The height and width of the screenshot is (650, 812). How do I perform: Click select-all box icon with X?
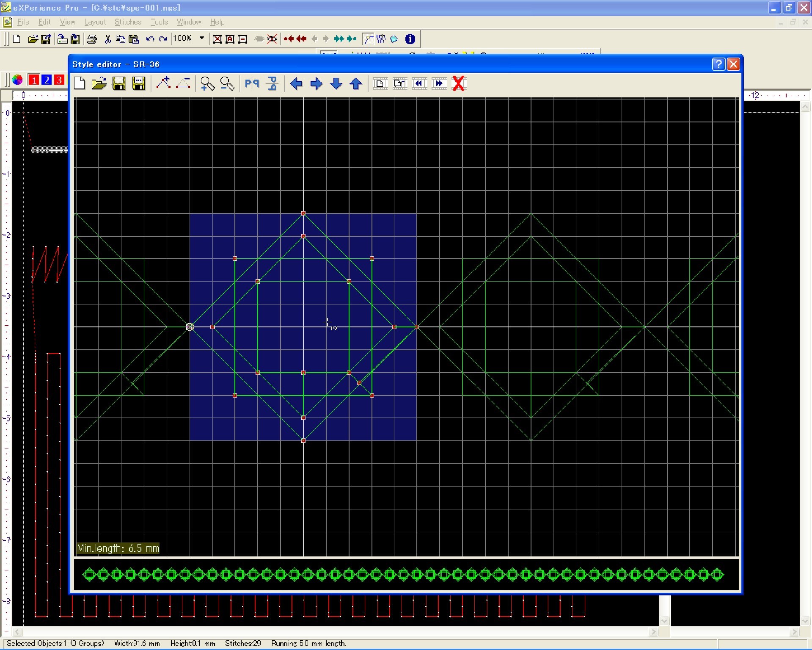[x=217, y=39]
